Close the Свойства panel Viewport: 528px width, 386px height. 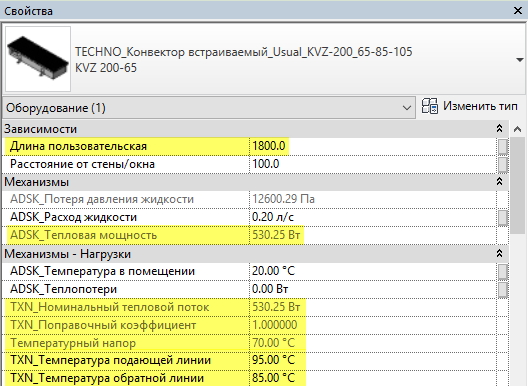[x=518, y=11]
